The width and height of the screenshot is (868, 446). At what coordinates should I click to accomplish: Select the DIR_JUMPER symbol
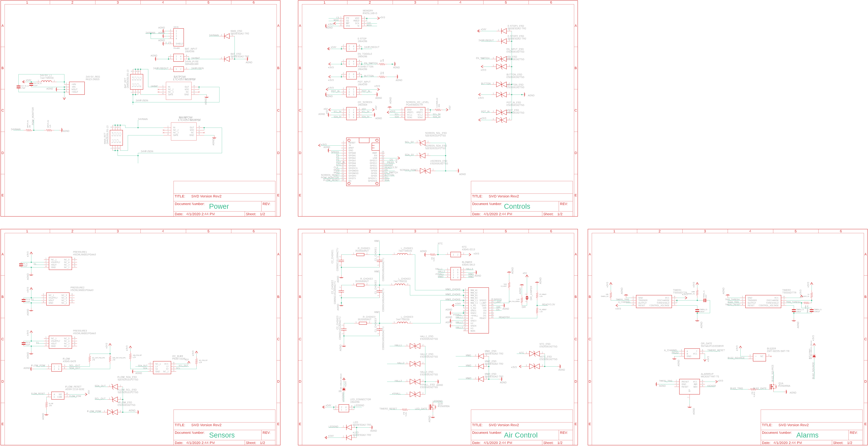[527, 298]
